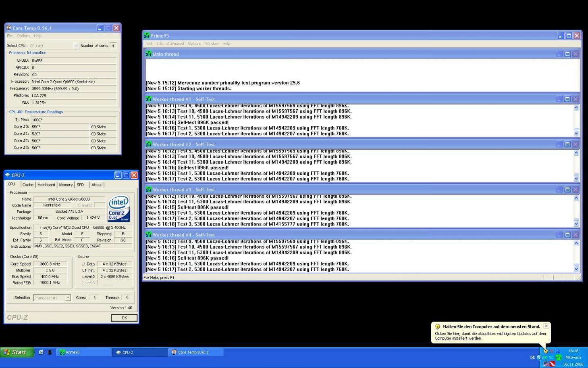The image size is (588, 368).
Task: Maximize the Worker thread #3 window
Action: [567, 189]
